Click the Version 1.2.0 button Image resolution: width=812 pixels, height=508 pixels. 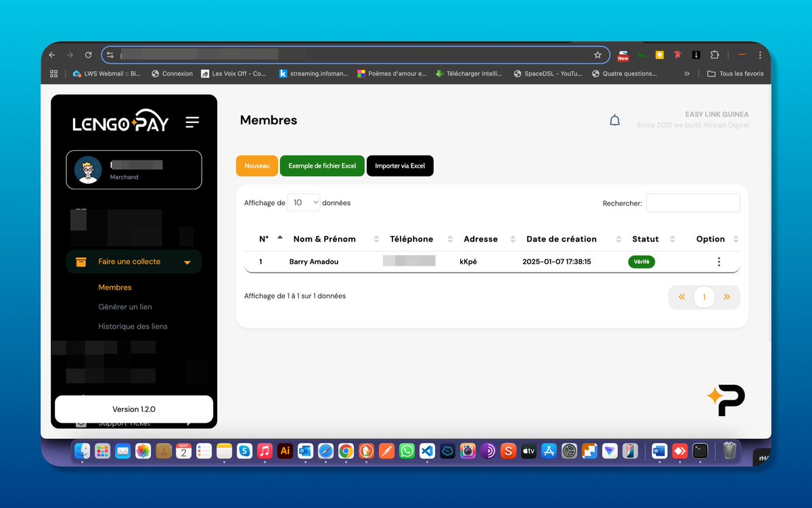[134, 409]
